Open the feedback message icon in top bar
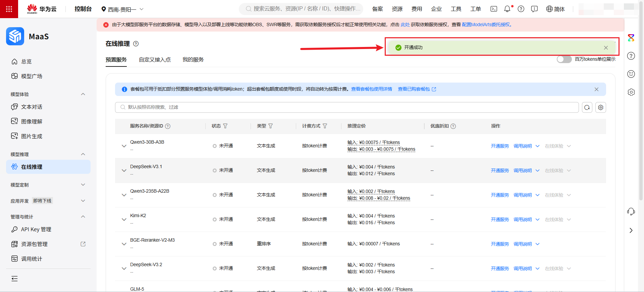The width and height of the screenshot is (644, 292). point(534,9)
